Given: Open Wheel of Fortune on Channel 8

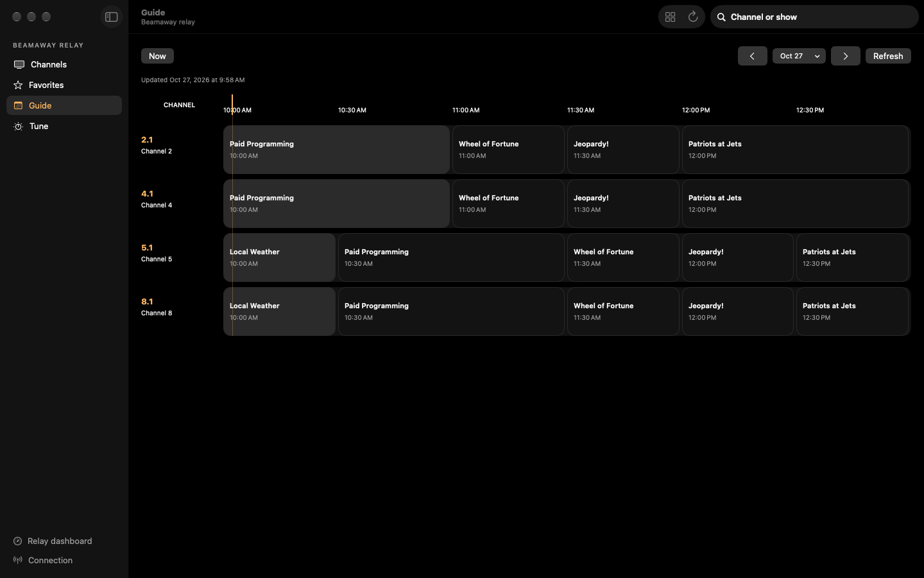Looking at the screenshot, I should [623, 311].
